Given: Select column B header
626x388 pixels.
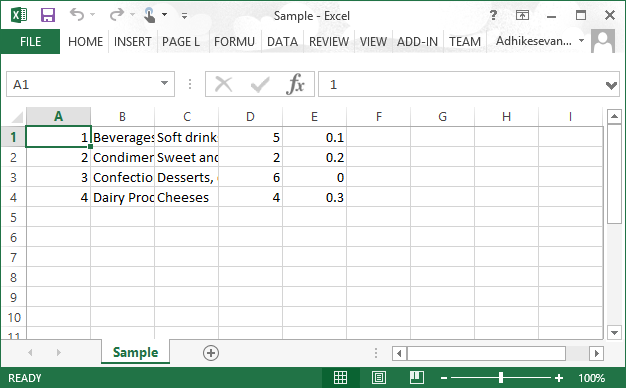Looking at the screenshot, I should (123, 116).
